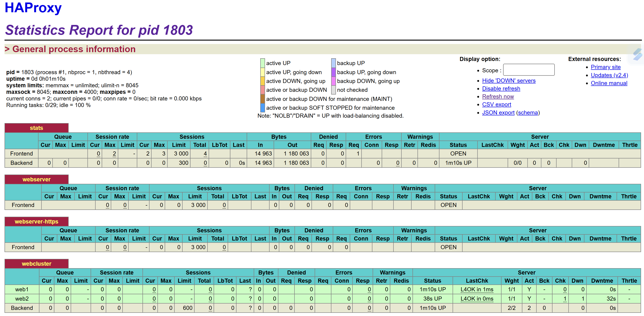This screenshot has height=316, width=644.
Task: Open the CSV export link
Action: click(496, 104)
